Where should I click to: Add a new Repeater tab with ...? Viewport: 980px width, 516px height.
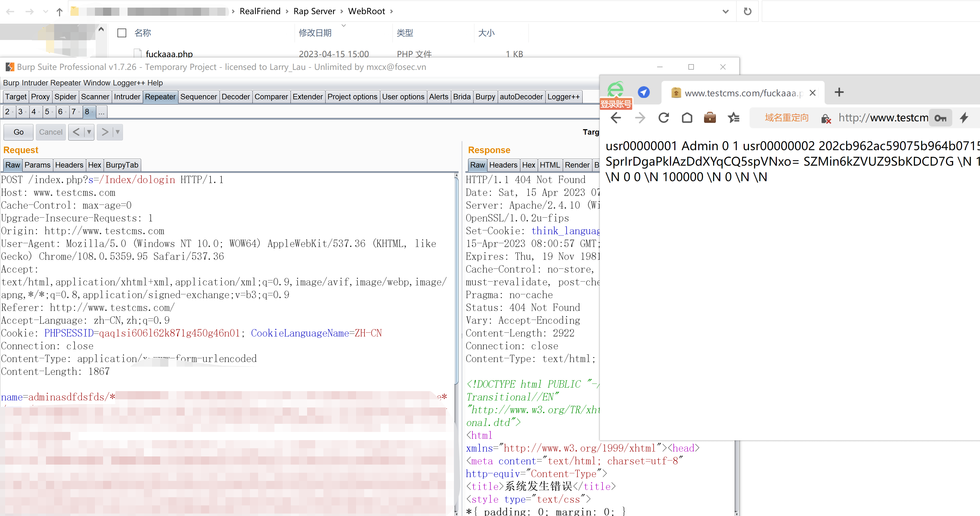coord(101,112)
